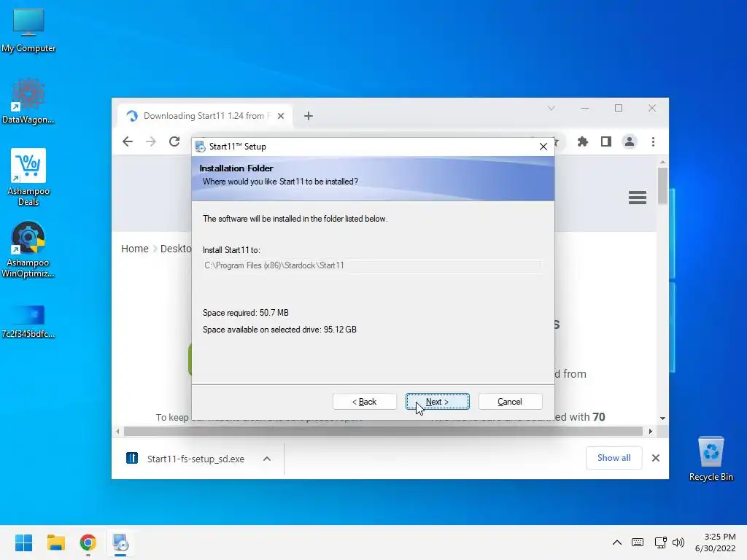Open touch keyboard tray icon
This screenshot has width=747, height=560.
tap(638, 542)
